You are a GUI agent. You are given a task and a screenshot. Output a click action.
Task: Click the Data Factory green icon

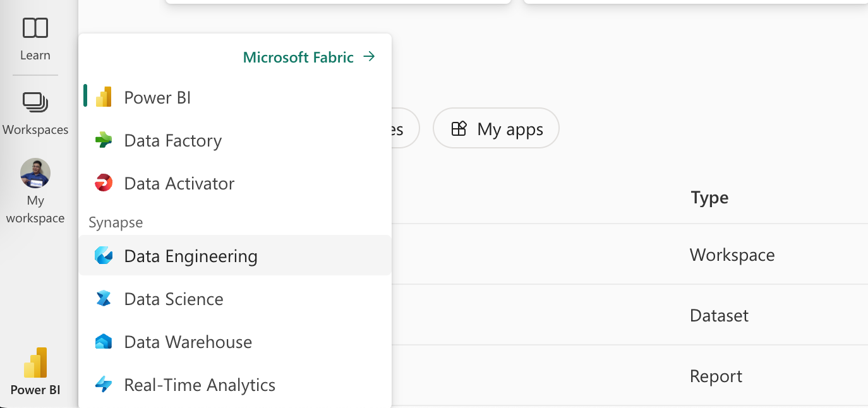[x=104, y=140]
